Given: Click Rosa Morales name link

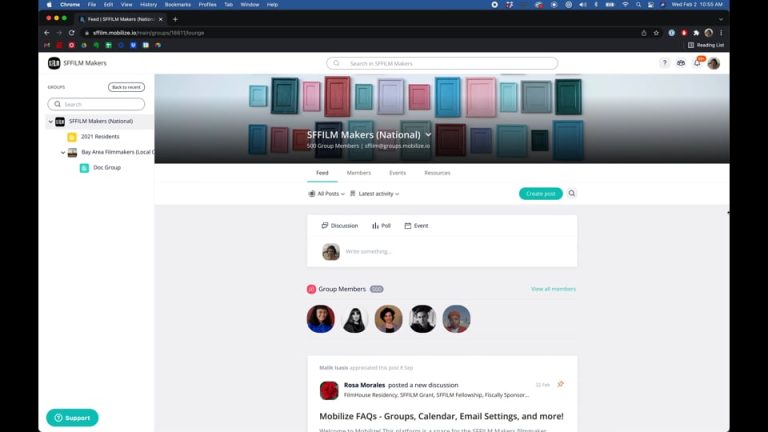Looking at the screenshot, I should tap(364, 385).
